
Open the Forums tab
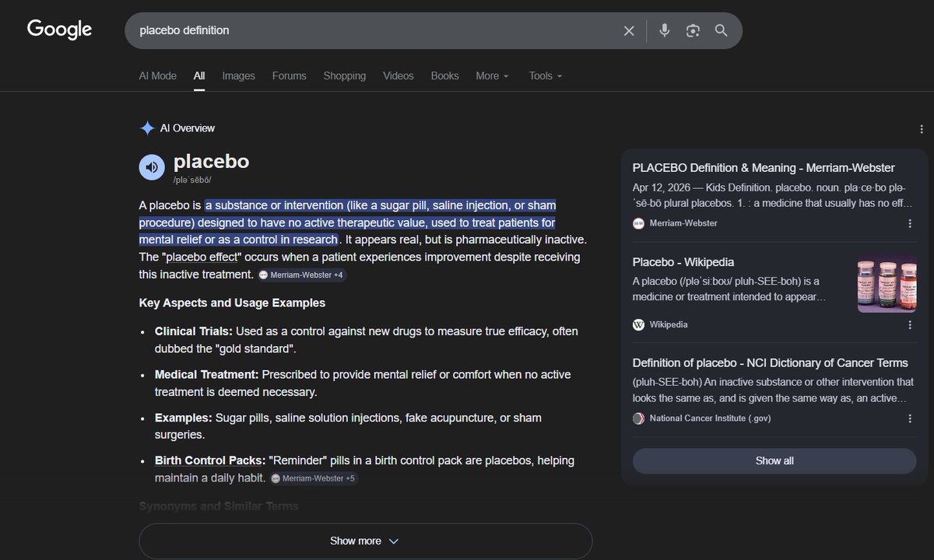pyautogui.click(x=289, y=75)
